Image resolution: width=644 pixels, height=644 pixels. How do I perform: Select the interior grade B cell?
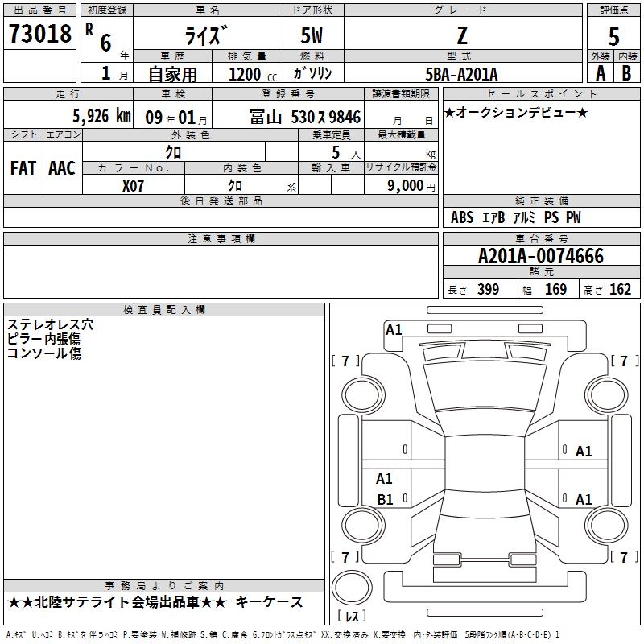click(627, 73)
